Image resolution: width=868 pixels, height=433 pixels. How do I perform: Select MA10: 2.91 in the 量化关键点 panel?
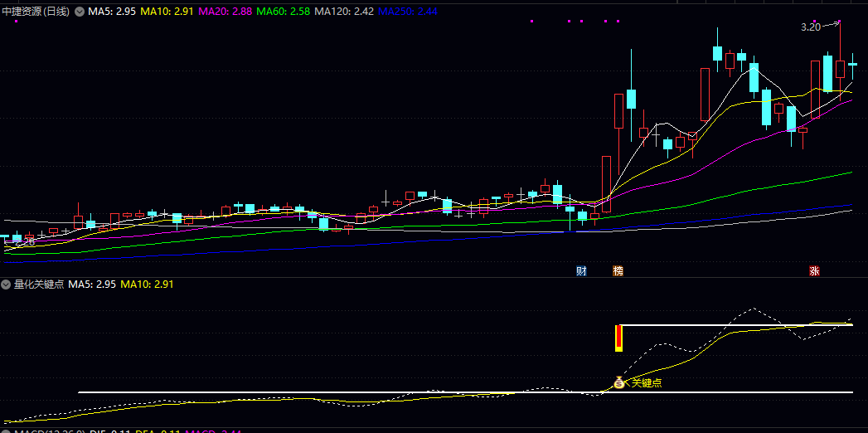(148, 285)
